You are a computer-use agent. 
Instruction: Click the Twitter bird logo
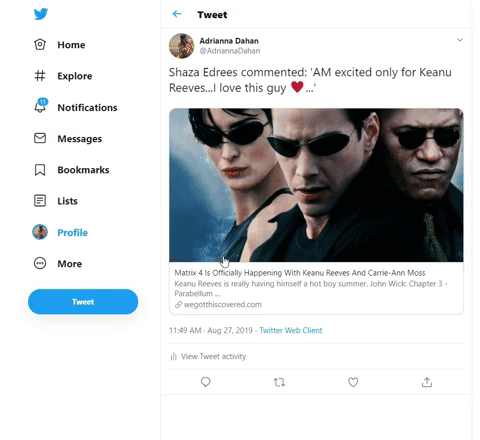coord(41,14)
